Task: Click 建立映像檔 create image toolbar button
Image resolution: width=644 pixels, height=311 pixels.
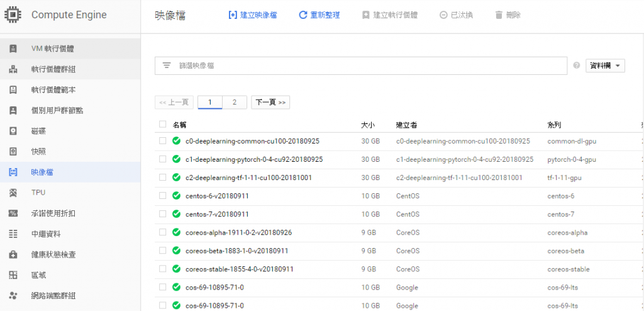Action: (253, 15)
